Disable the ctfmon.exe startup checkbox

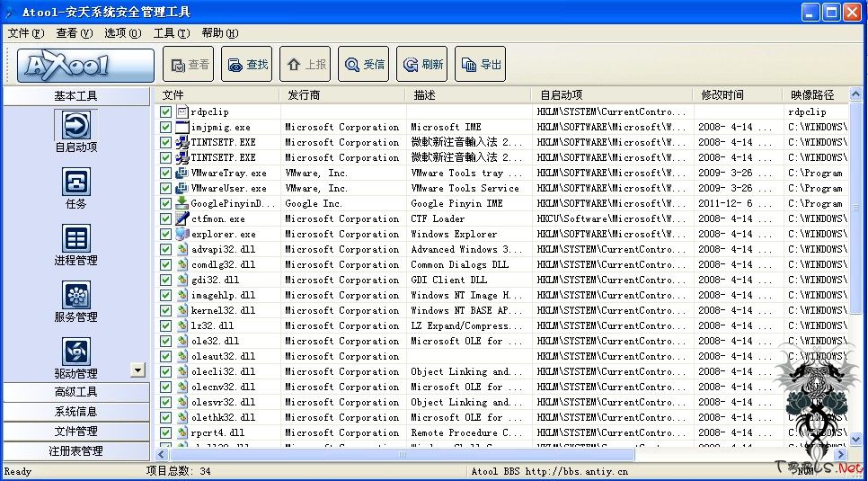[165, 218]
